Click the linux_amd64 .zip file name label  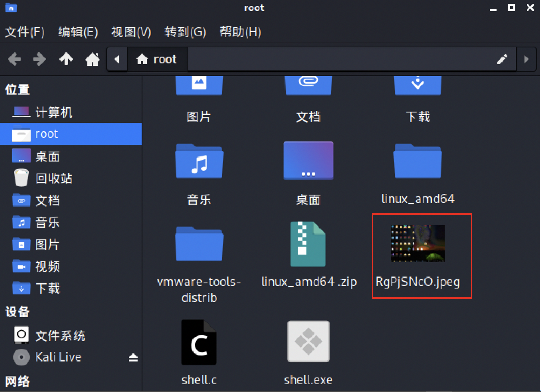(309, 282)
